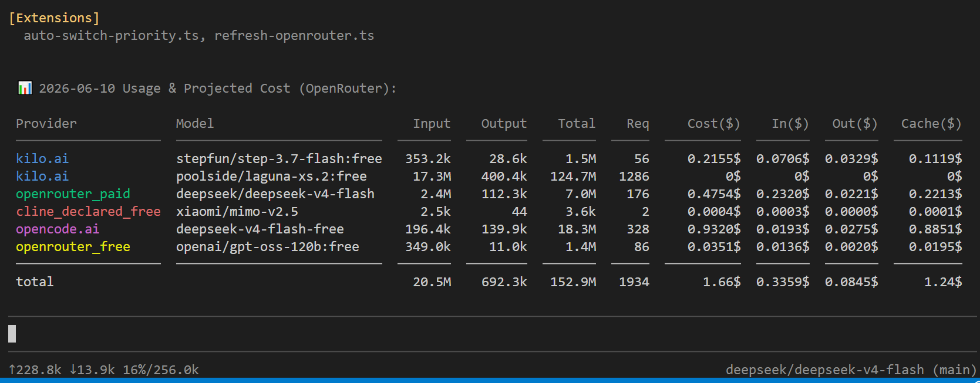Screen dimensions: 980x383
Task: Click the Model column header
Action: [195, 123]
